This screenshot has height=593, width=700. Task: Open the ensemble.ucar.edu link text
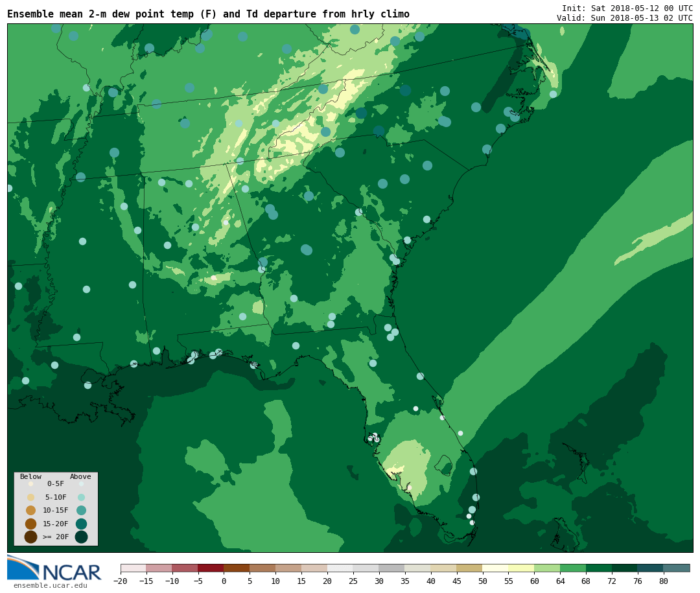coord(51,585)
